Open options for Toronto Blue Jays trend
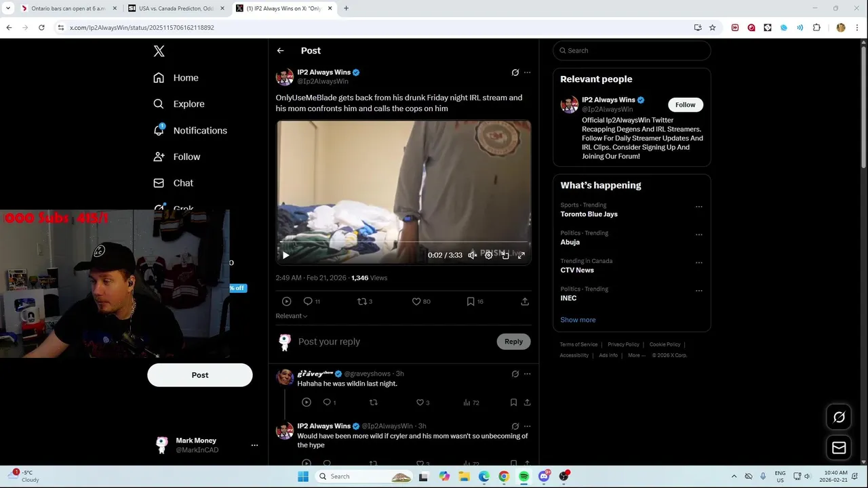Image resolution: width=868 pixels, height=488 pixels. tap(698, 207)
